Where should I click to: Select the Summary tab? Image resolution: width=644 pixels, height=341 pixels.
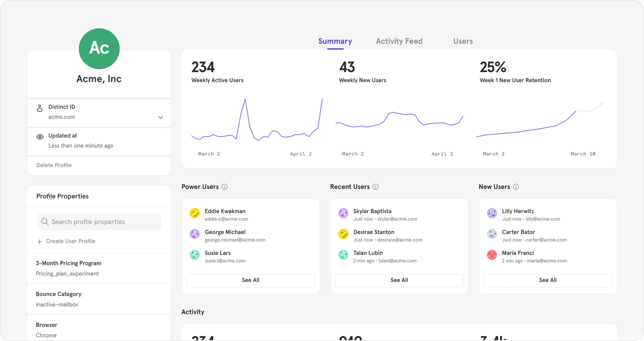coord(335,41)
